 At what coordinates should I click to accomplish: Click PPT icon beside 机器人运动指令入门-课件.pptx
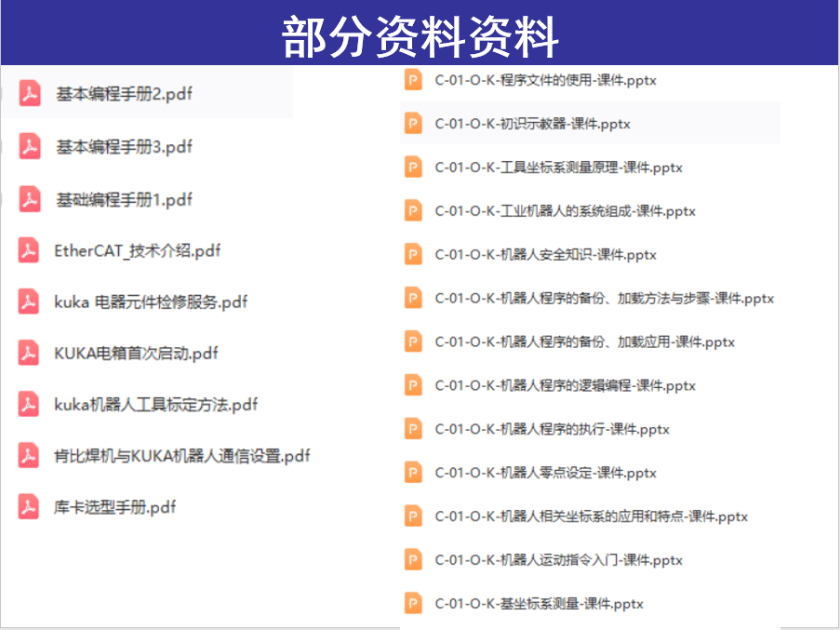tap(413, 560)
